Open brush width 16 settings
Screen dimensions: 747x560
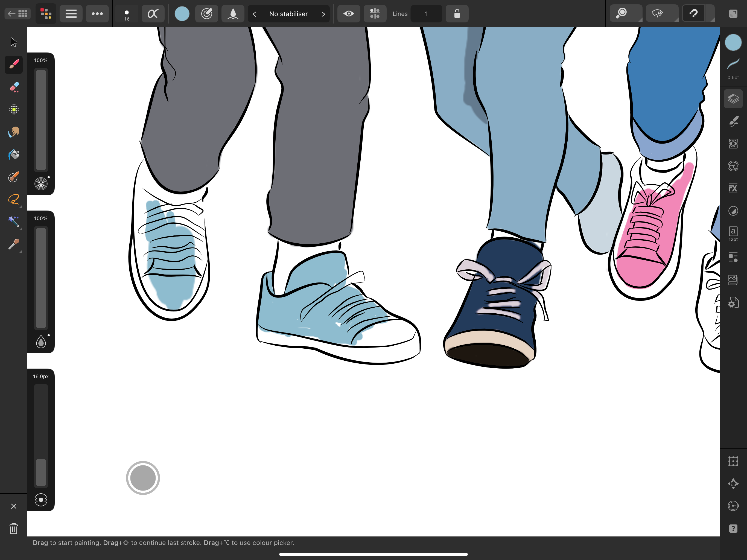(127, 14)
